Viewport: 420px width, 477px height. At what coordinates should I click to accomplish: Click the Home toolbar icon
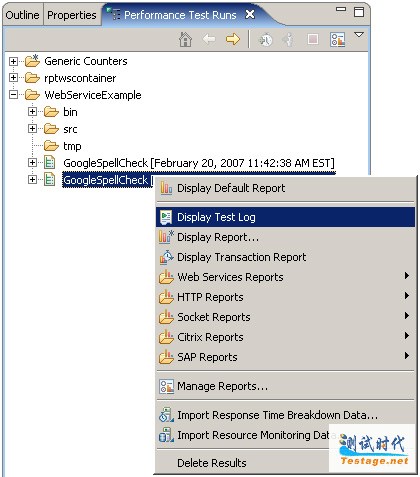click(x=185, y=40)
